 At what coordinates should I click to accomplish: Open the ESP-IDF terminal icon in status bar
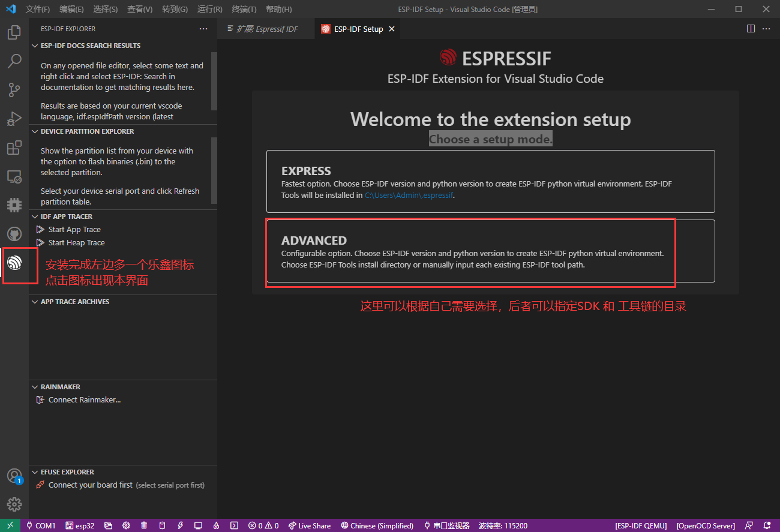coord(234,525)
